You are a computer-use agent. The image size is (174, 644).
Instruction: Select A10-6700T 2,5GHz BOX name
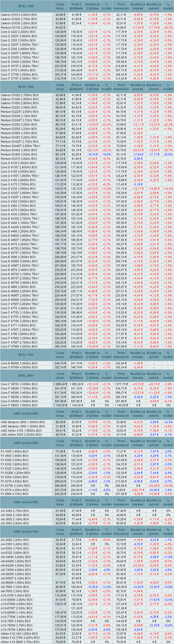click(x=17, y=608)
